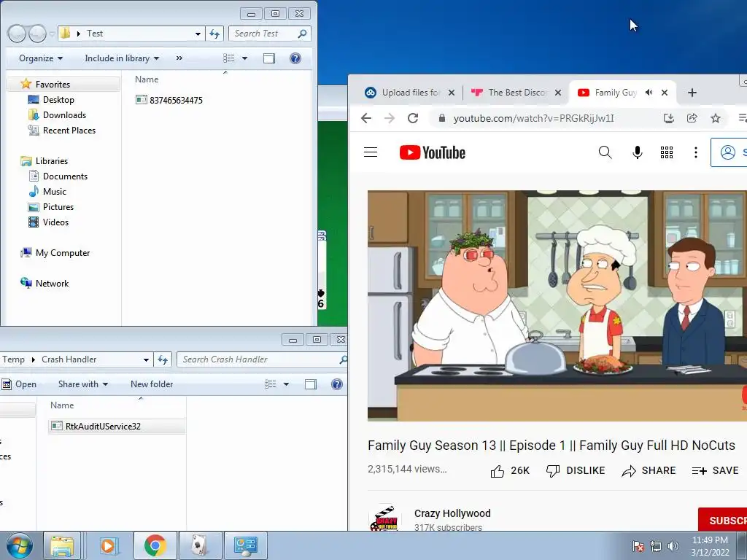Open YouTube search magnifier icon

[x=605, y=152]
